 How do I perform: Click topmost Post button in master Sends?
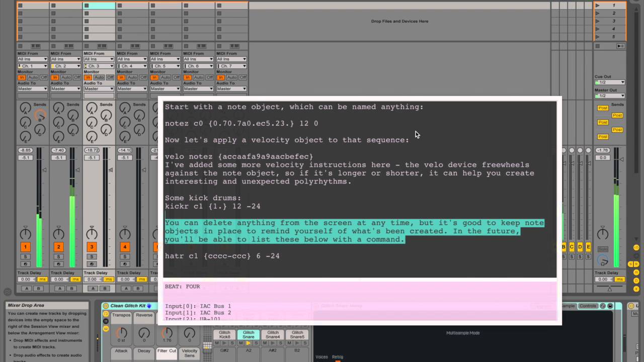(603, 108)
